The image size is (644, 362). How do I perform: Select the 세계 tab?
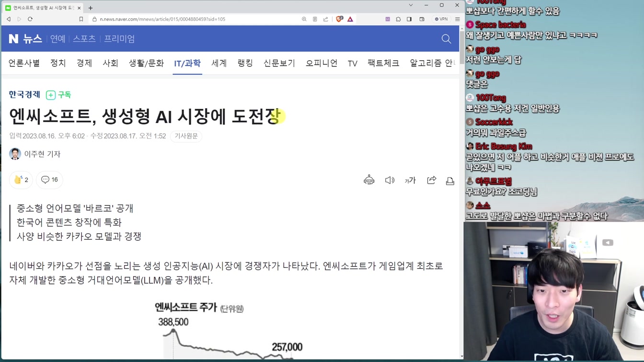coord(219,63)
